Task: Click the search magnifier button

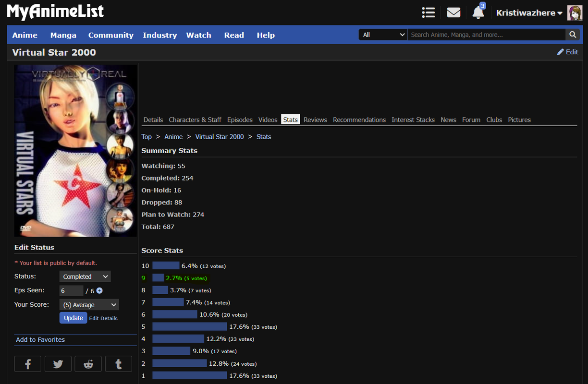Action: pyautogui.click(x=572, y=35)
